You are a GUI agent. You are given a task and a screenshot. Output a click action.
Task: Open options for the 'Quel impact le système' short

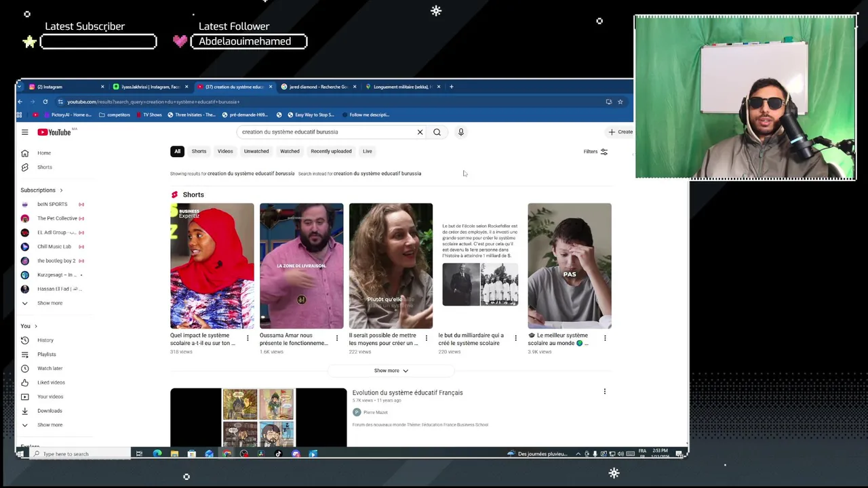click(248, 338)
